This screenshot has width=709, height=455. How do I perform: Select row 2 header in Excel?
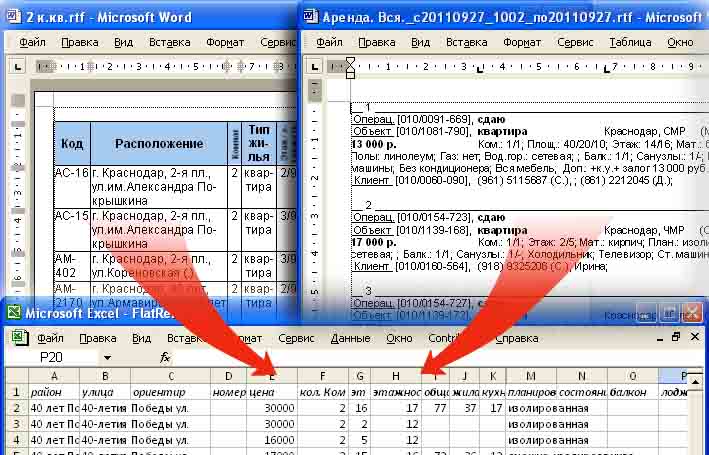tap(17, 408)
